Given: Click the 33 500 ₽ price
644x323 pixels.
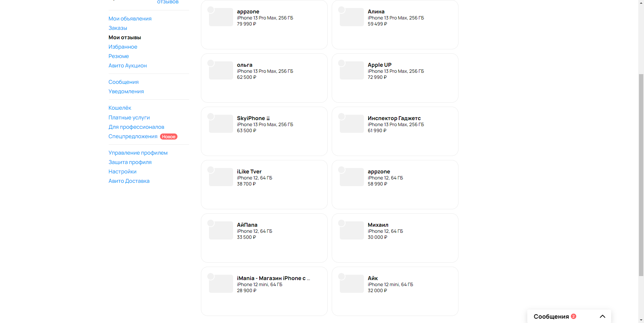Looking at the screenshot, I should (x=247, y=237).
